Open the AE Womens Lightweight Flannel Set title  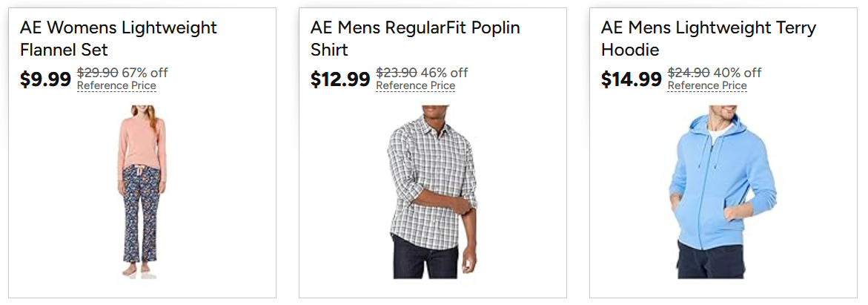pyautogui.click(x=119, y=39)
